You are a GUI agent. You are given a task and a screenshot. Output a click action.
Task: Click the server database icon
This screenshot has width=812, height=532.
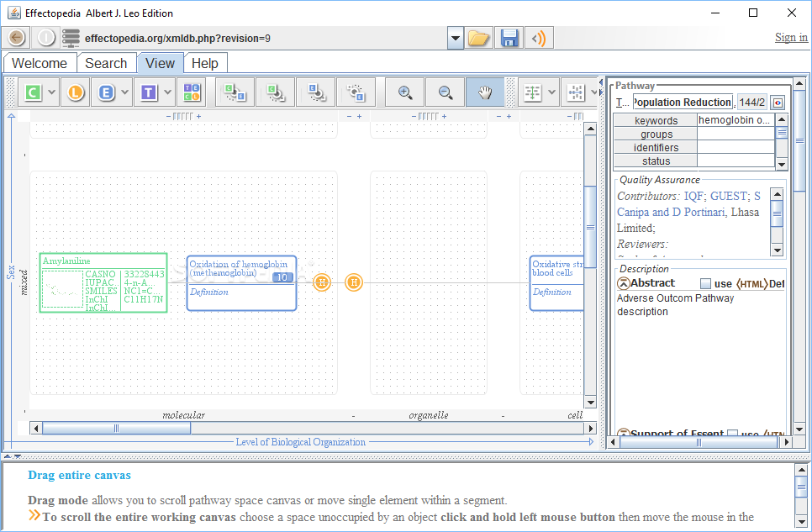(71, 38)
